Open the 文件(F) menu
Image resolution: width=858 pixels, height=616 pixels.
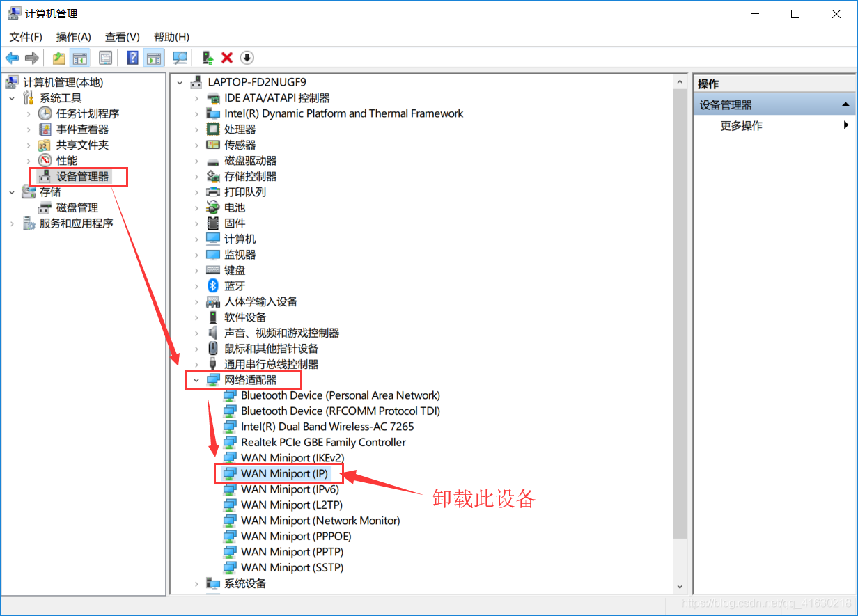tap(26, 37)
